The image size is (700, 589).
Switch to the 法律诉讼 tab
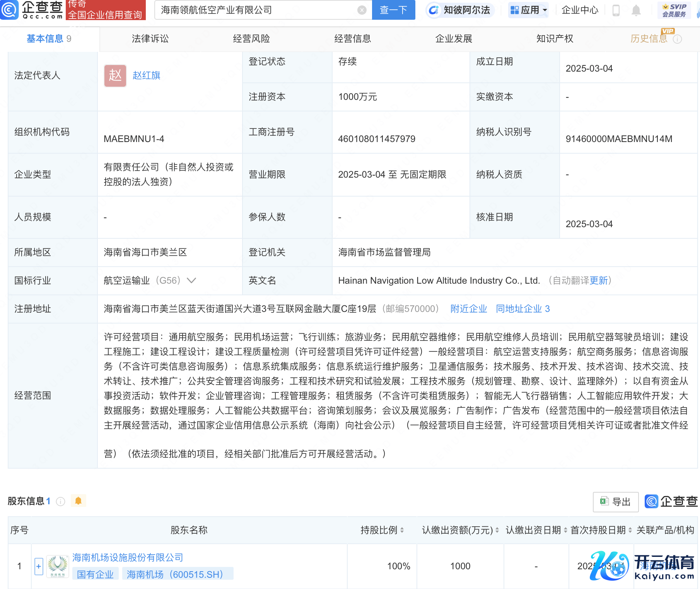(x=150, y=39)
